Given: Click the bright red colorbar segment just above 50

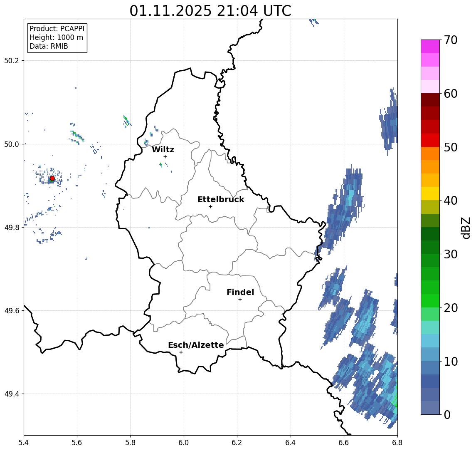Looking at the screenshot, I should tap(430, 140).
